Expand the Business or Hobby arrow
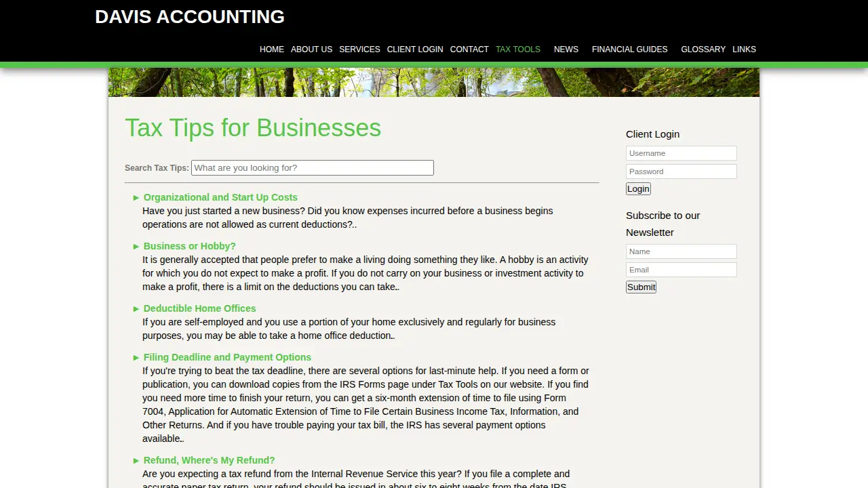The height and width of the screenshot is (488, 868). [x=136, y=247]
